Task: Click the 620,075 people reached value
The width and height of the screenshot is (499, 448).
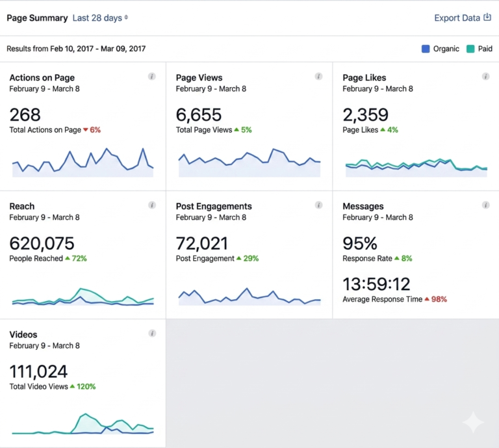Action: tap(42, 244)
